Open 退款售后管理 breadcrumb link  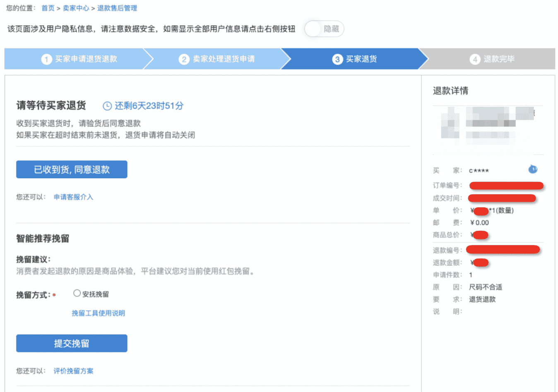click(117, 8)
